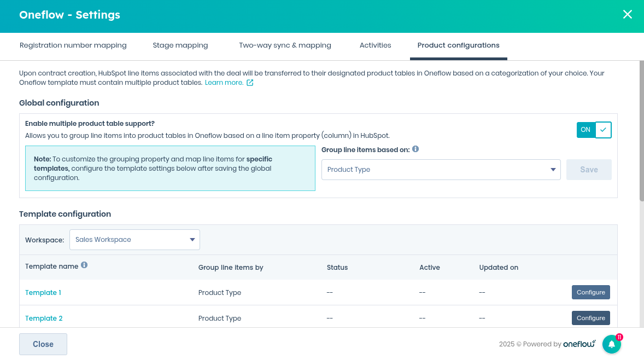The height and width of the screenshot is (359, 644).
Task: Click the Template configuration heading
Action: (x=65, y=214)
